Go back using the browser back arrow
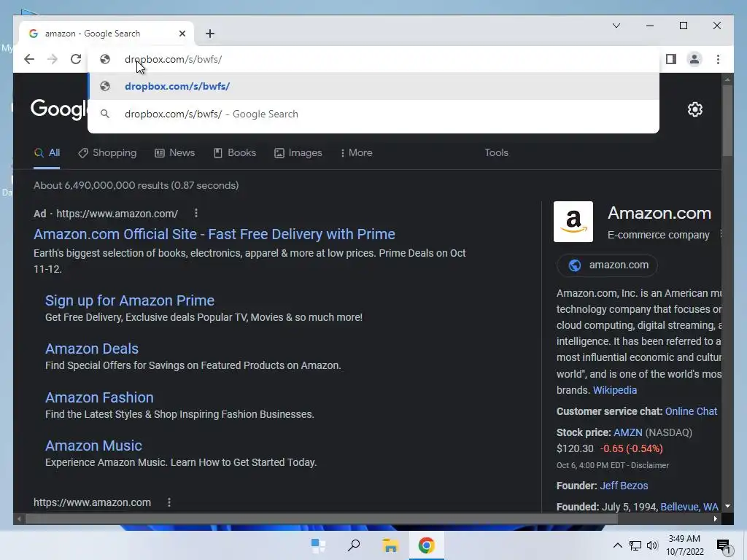The width and height of the screenshot is (747, 560). 29,59
